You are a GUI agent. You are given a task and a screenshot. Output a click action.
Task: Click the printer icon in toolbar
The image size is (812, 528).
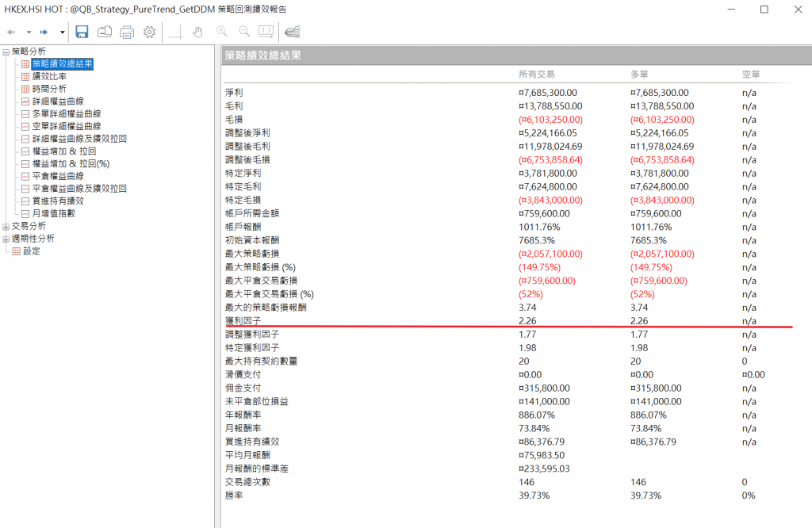127,32
